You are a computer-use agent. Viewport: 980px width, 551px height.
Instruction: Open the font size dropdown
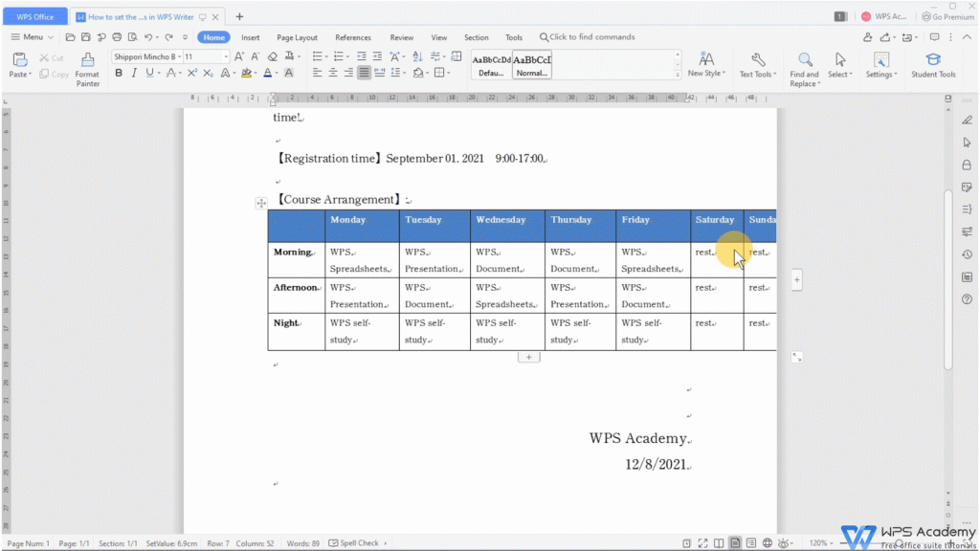click(226, 56)
